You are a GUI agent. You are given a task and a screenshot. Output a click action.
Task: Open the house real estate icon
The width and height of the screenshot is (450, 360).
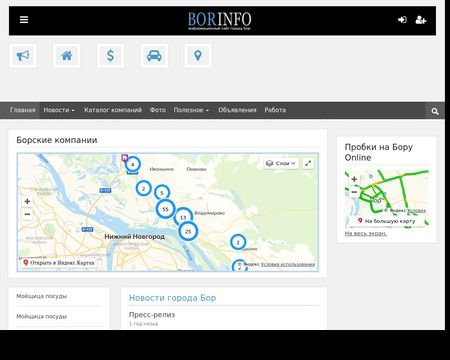[67, 56]
